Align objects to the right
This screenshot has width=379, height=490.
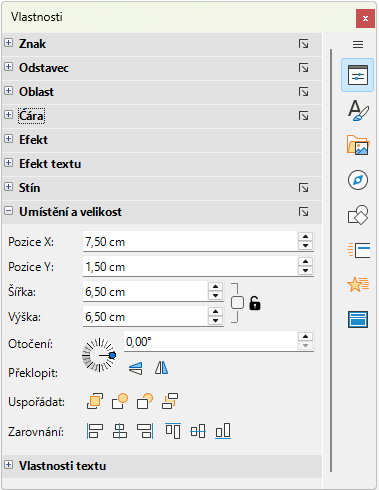145,431
